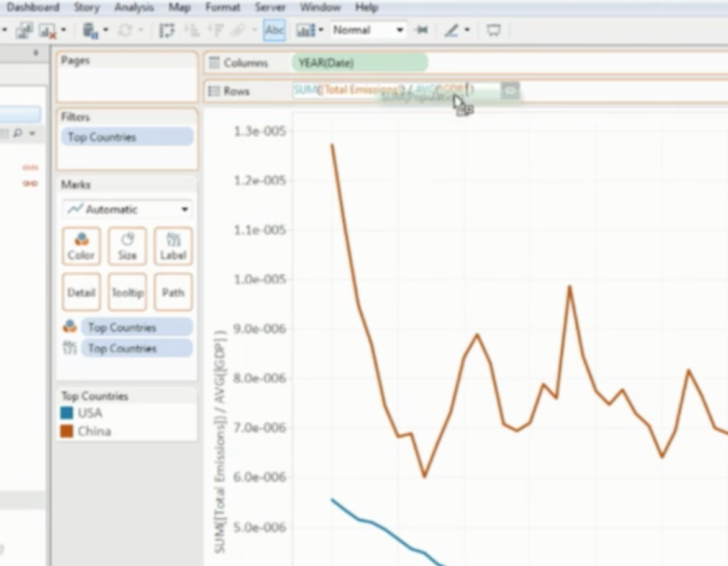
Task: Click the group members toolbar icon
Action: pos(235,30)
